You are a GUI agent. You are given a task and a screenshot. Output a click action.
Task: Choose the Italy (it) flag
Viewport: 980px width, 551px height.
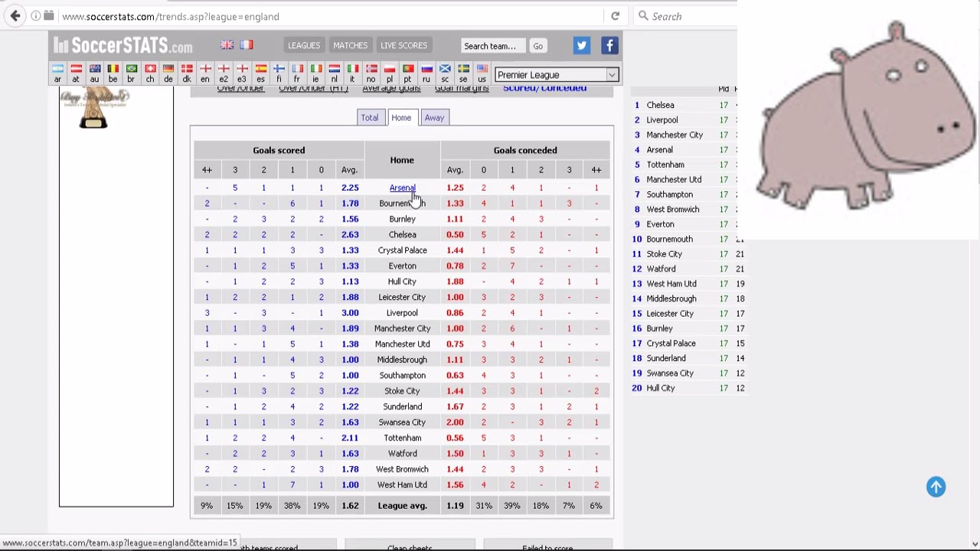[352, 70]
